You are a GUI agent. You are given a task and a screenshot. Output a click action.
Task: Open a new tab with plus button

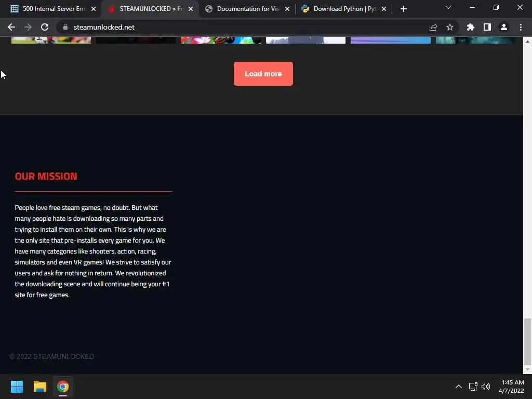(403, 9)
